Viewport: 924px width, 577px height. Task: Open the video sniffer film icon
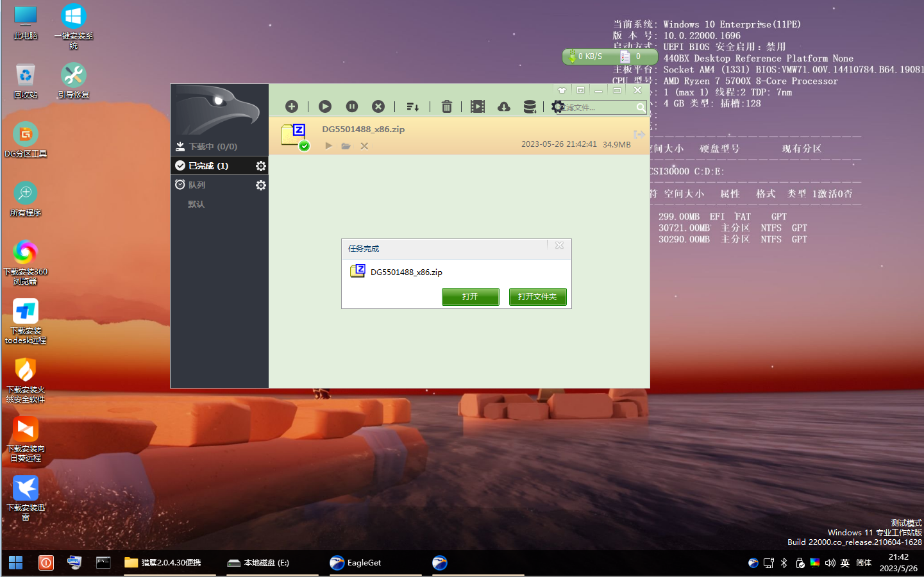[x=478, y=106]
